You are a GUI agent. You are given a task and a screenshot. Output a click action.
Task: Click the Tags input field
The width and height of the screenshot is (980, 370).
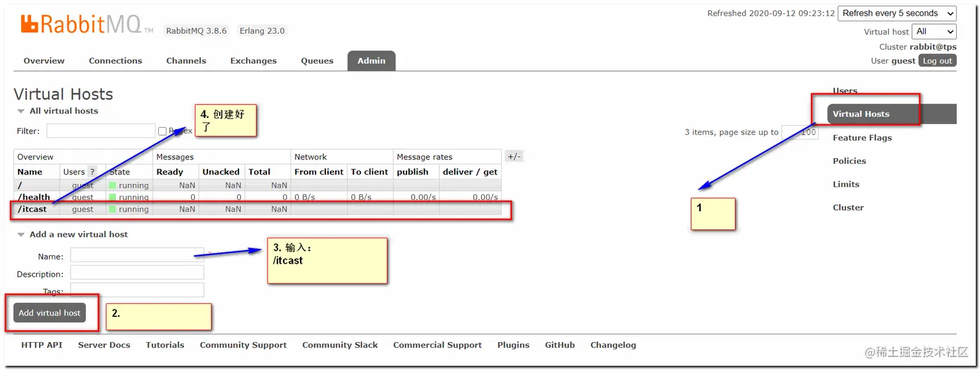pos(137,290)
